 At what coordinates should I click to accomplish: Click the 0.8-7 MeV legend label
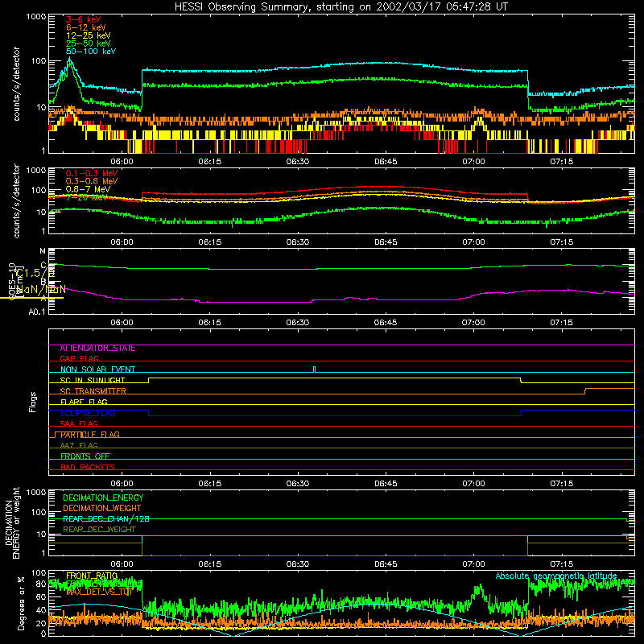pyautogui.click(x=89, y=189)
